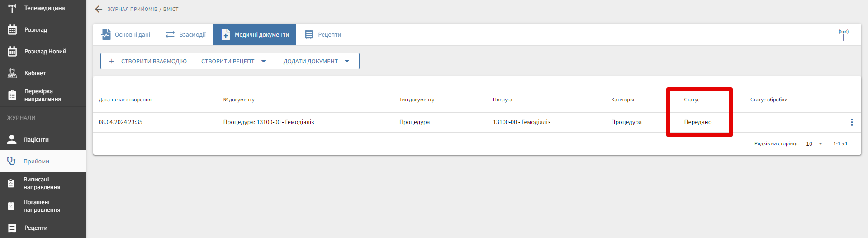Click the Розклад calendar icon in sidebar
The image size is (868, 238).
(12, 30)
